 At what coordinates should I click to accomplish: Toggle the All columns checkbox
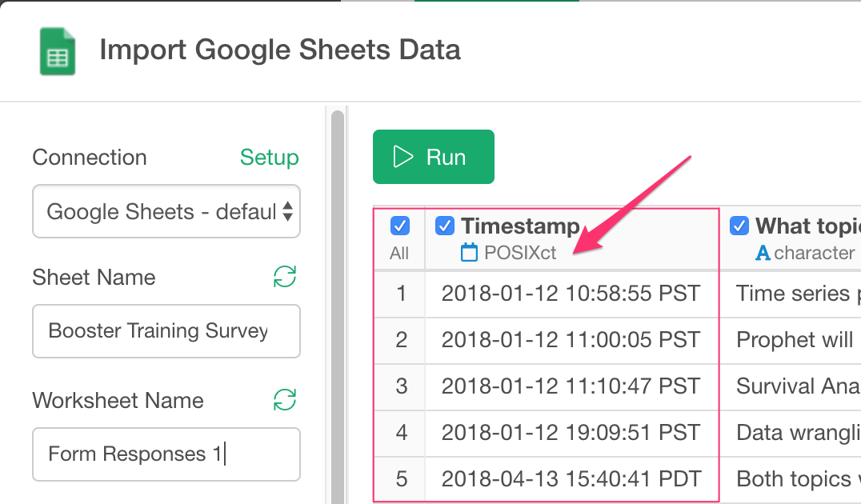point(400,226)
